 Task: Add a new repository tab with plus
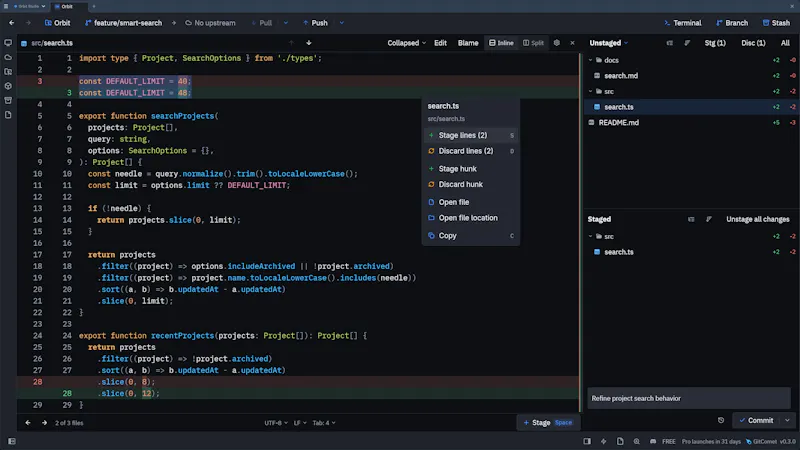pyautogui.click(x=93, y=6)
